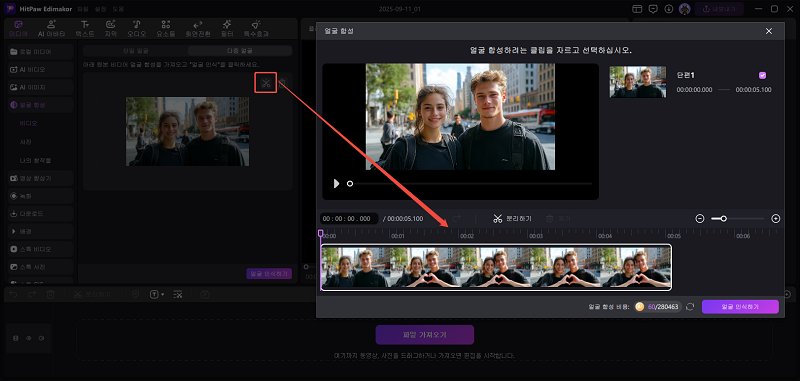Select the 사진 photo sub-item under 얼굴 합성
The image size is (800, 381).
coord(26,141)
